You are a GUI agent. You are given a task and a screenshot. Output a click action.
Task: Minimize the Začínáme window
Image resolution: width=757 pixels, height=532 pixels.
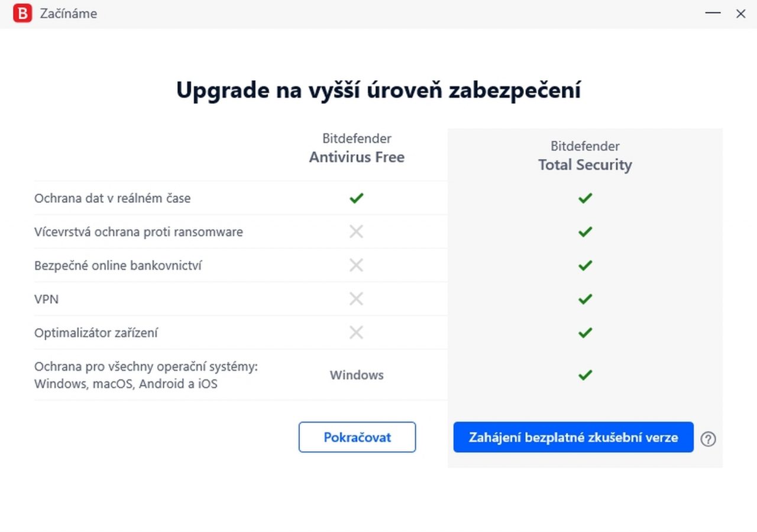point(713,13)
